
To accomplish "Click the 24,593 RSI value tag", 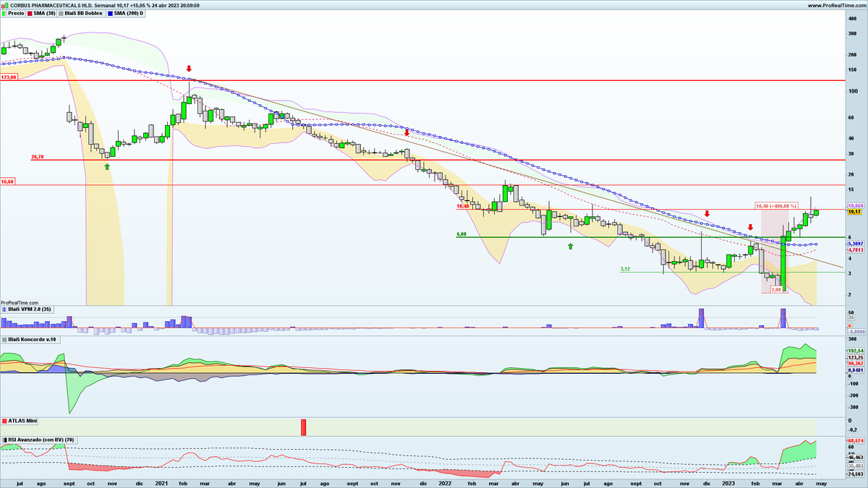I will point(854,474).
